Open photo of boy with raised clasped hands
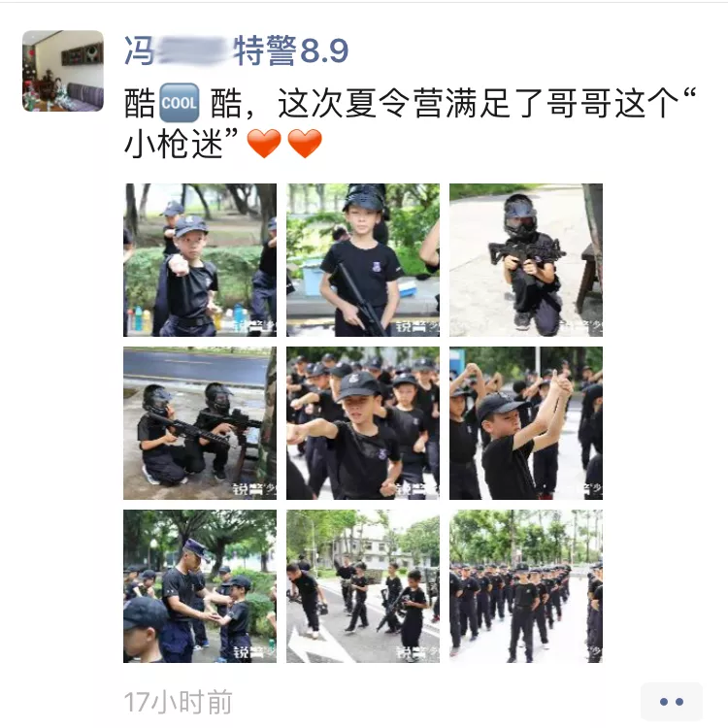Screen dimensions: 728x728 click(526, 423)
